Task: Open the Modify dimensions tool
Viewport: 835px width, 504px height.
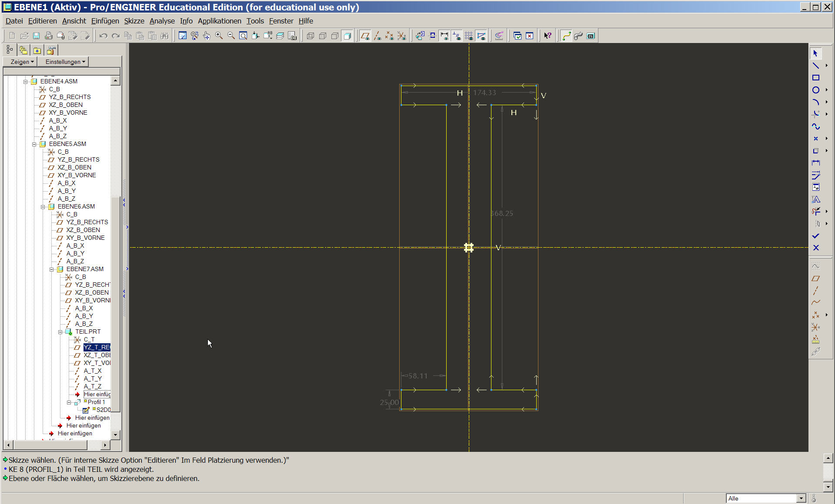Action: click(816, 175)
